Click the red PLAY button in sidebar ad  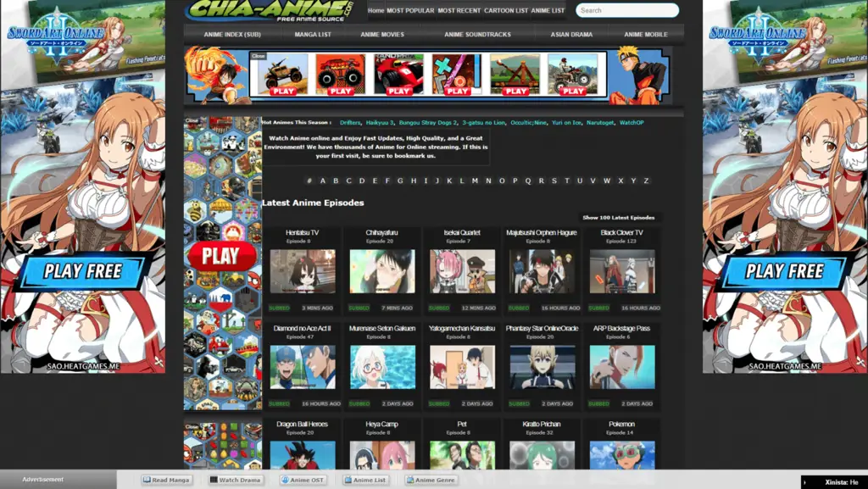[221, 256]
